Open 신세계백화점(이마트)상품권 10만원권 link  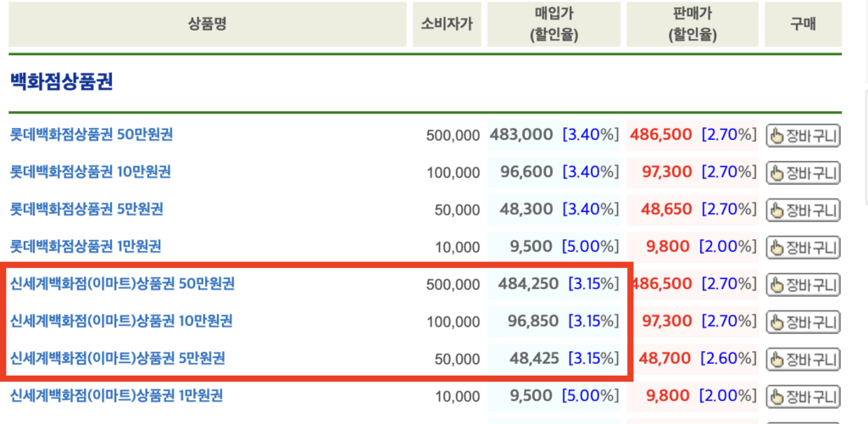[x=120, y=321]
